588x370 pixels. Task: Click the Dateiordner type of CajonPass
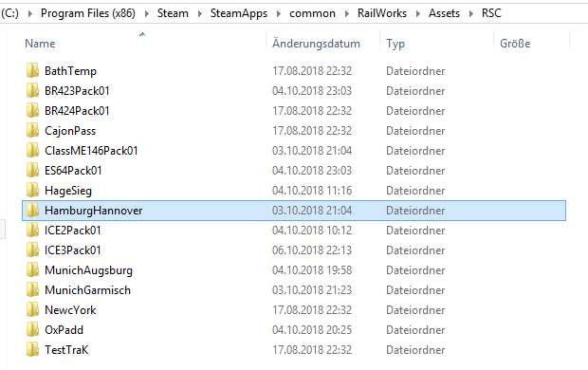tap(415, 131)
